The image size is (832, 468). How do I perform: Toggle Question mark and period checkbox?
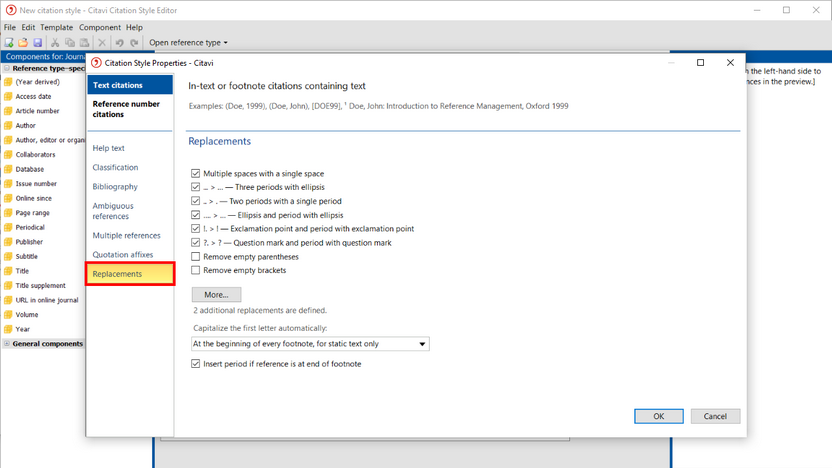tap(195, 242)
